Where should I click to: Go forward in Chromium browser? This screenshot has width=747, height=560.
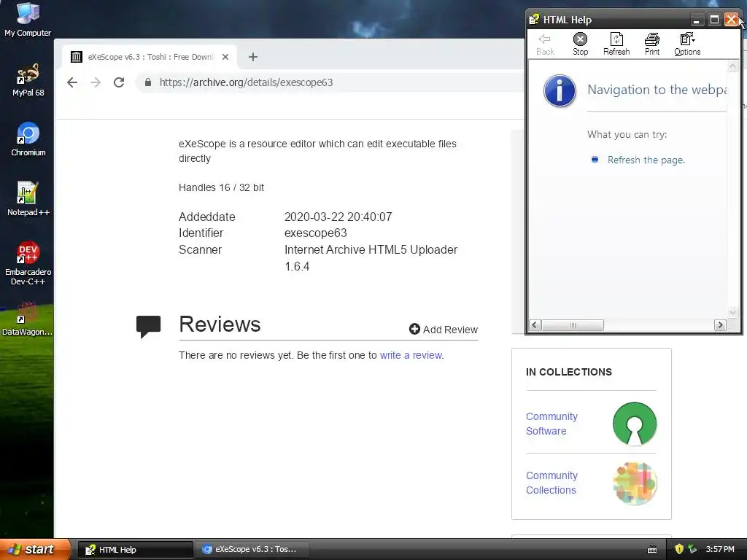(x=96, y=82)
